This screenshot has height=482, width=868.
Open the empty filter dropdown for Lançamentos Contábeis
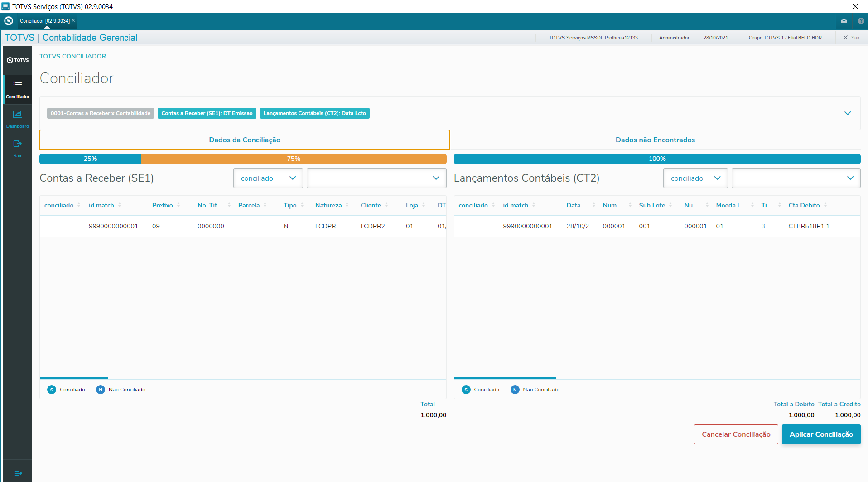tap(796, 178)
